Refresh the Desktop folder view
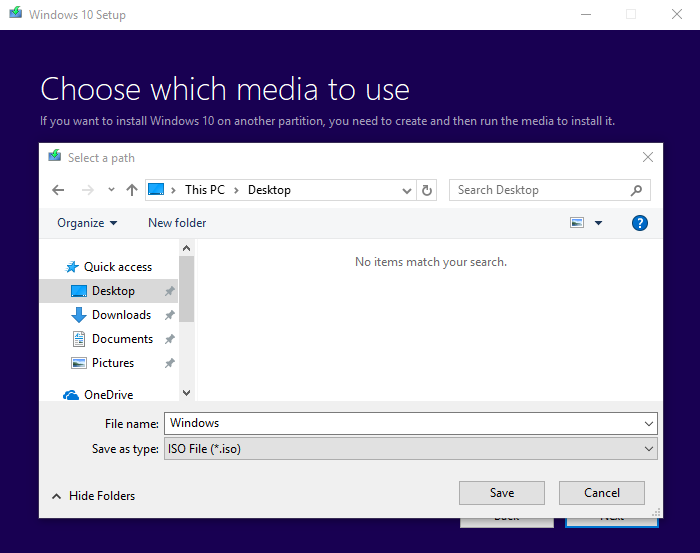Viewport: 700px width, 553px height. (x=427, y=190)
